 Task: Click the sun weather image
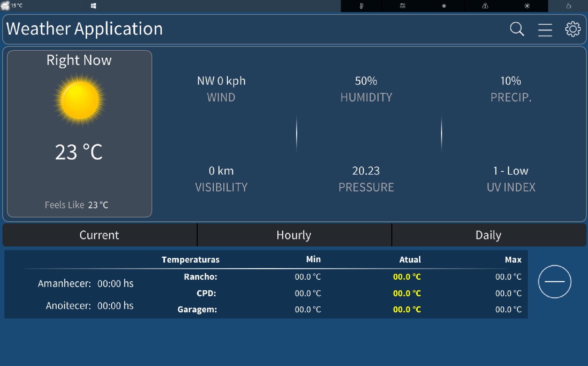80,100
